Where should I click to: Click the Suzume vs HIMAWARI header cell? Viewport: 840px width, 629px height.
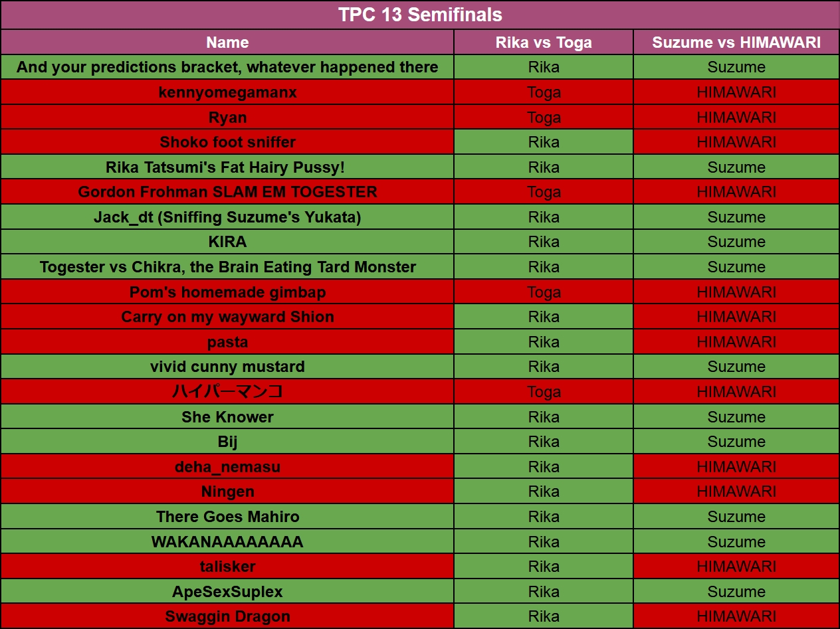coord(736,43)
